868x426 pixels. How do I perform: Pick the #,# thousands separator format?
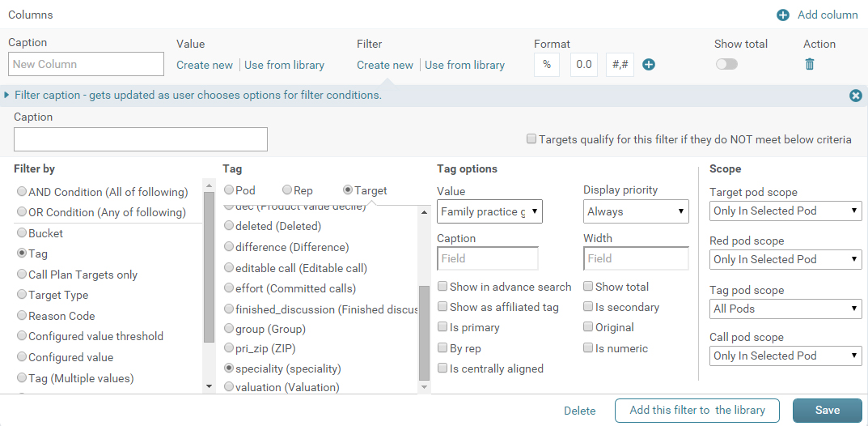(619, 65)
